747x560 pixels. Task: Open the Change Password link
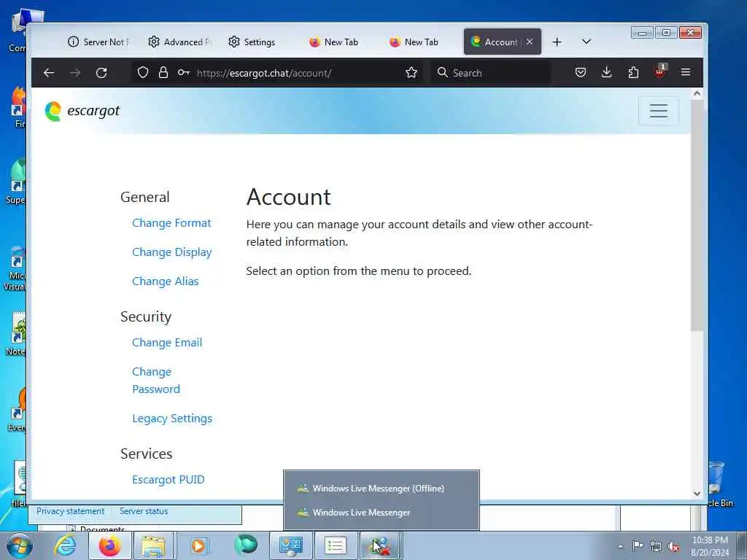coord(156,380)
